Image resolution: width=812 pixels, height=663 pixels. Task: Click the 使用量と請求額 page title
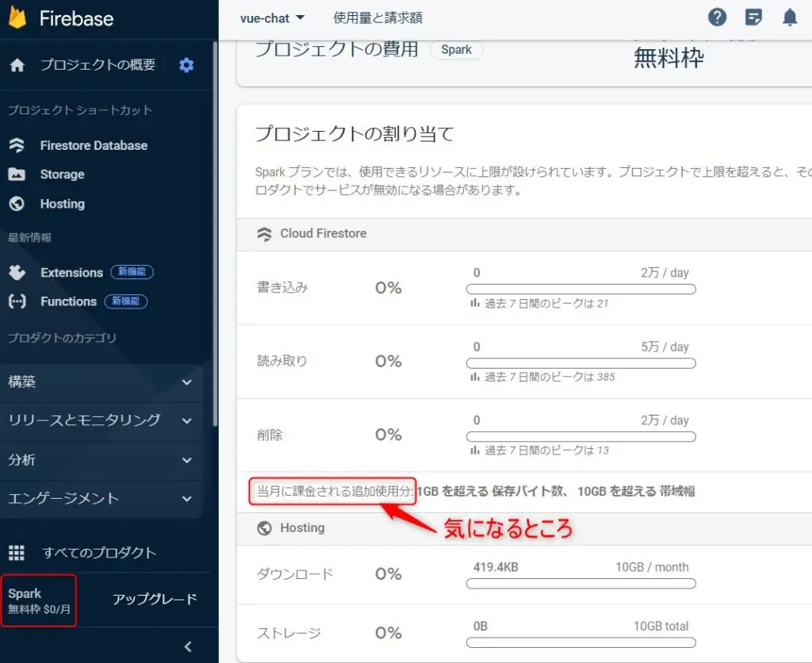[377, 18]
